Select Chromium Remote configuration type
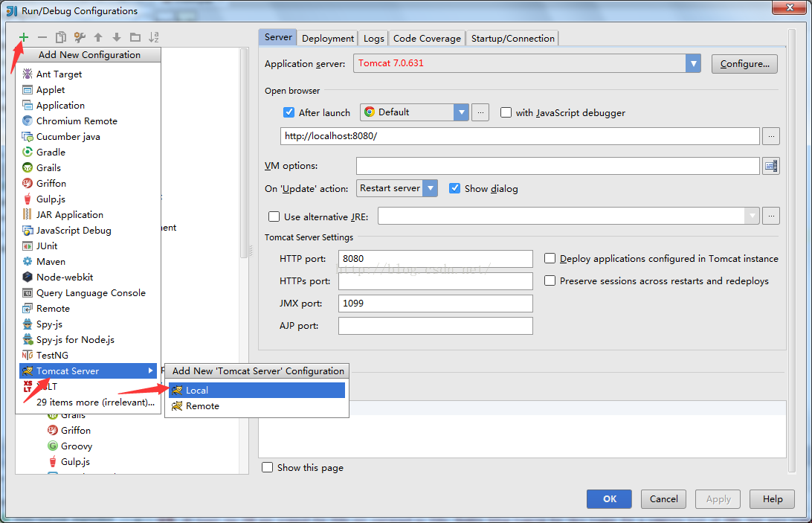The height and width of the screenshot is (523, 812). (x=88, y=121)
